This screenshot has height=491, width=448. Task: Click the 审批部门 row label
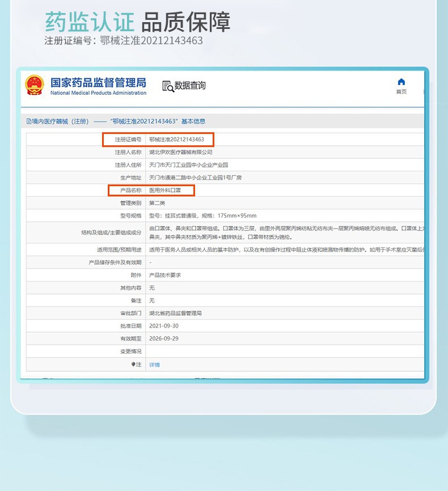131,313
